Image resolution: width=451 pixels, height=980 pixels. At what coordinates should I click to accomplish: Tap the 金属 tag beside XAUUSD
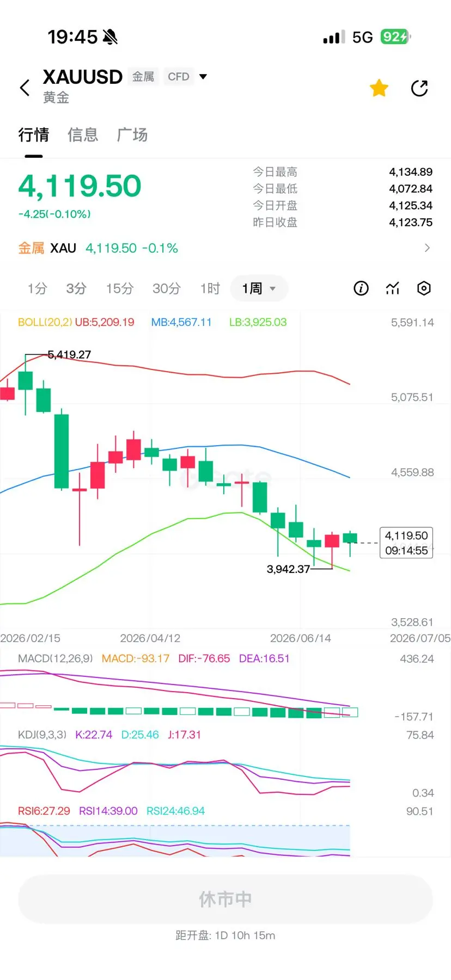143,77
